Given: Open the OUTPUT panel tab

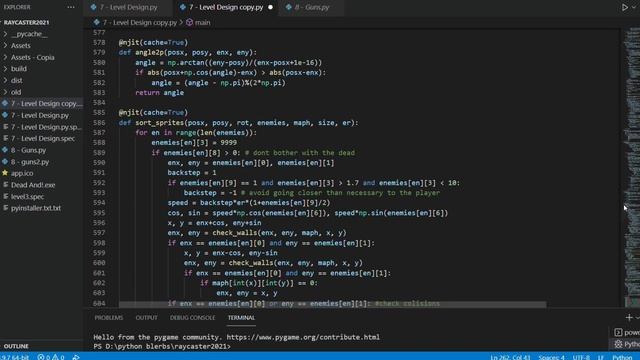Looking at the screenshot, I should pos(147,318).
